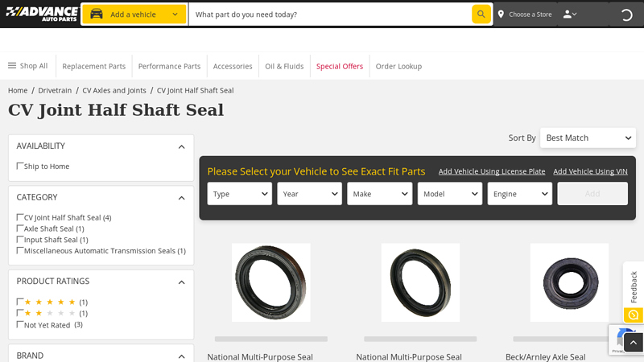Click the store location pin icon

[501, 14]
